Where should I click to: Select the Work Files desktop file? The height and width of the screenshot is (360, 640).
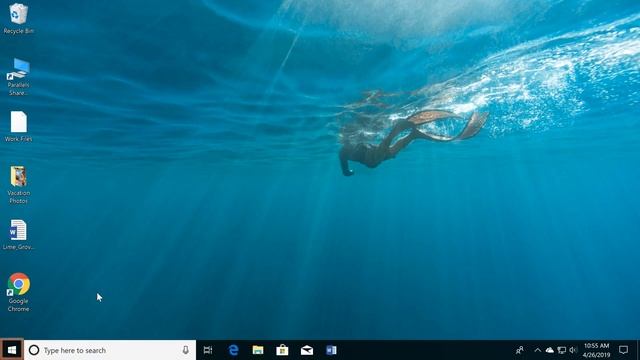[18, 127]
